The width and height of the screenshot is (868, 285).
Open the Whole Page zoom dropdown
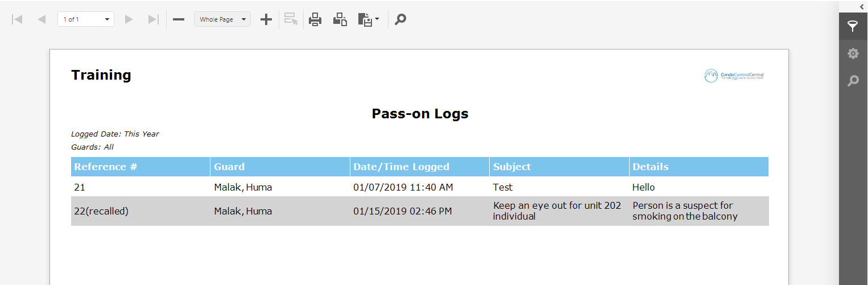click(x=222, y=19)
